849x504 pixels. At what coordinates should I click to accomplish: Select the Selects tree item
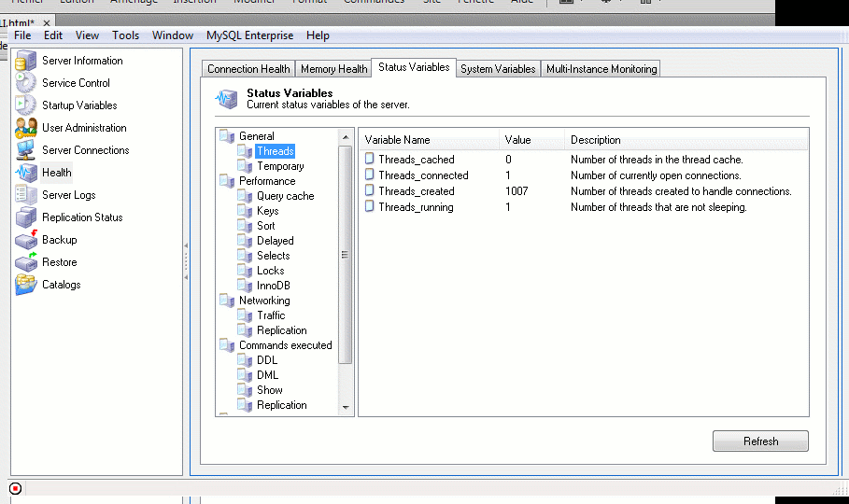point(274,256)
